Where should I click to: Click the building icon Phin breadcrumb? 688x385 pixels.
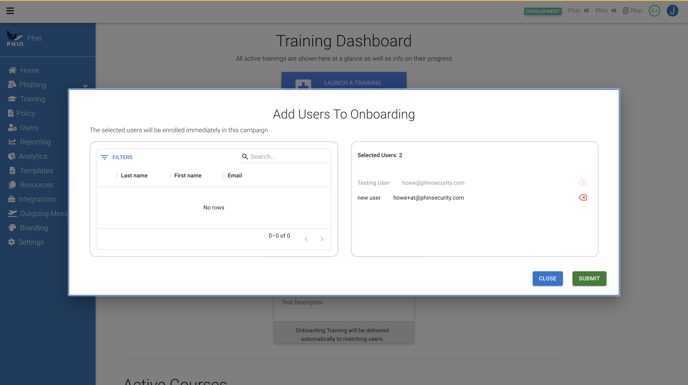(632, 11)
